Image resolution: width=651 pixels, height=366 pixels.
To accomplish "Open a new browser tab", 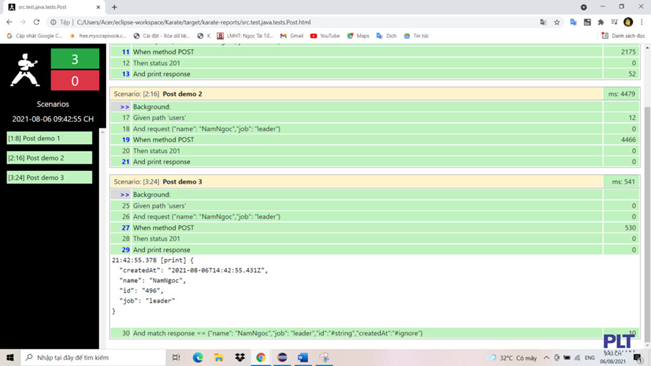I will click(x=114, y=7).
